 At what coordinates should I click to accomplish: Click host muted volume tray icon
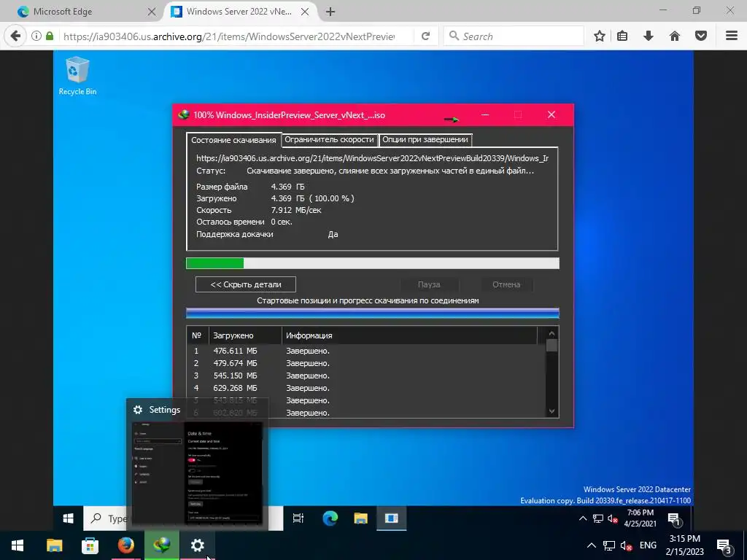pyautogui.click(x=626, y=545)
